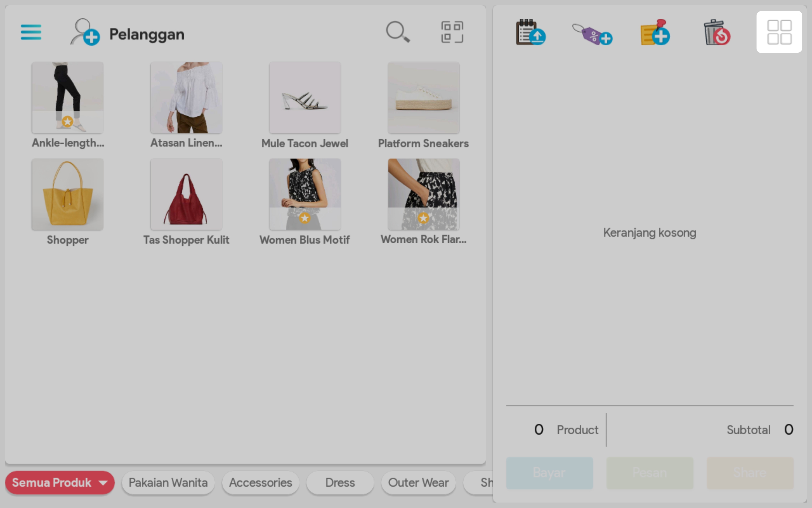Click the Share button
Image resolution: width=812 pixels, height=508 pixels.
point(750,472)
